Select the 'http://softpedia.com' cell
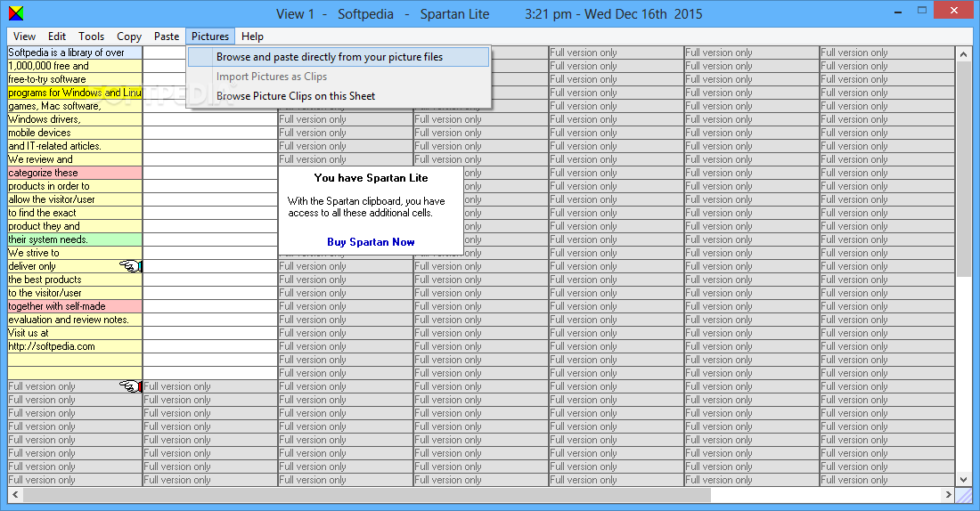980x511 pixels. (75, 346)
